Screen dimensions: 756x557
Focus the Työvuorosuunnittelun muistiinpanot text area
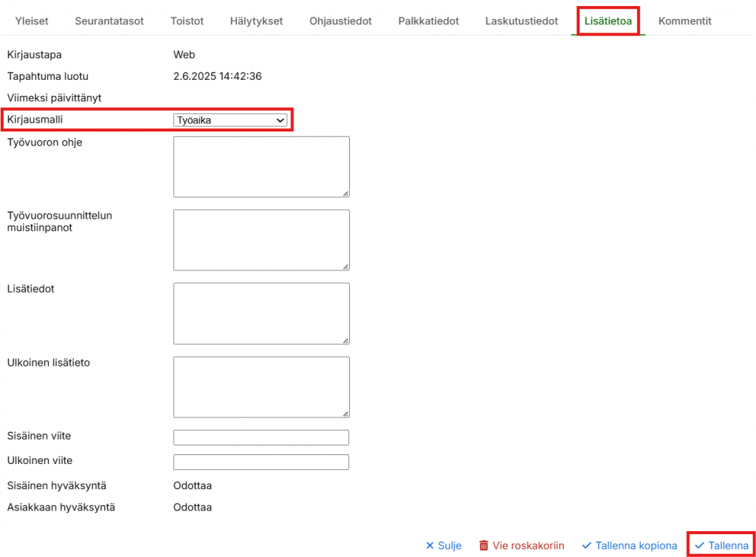tap(261, 239)
